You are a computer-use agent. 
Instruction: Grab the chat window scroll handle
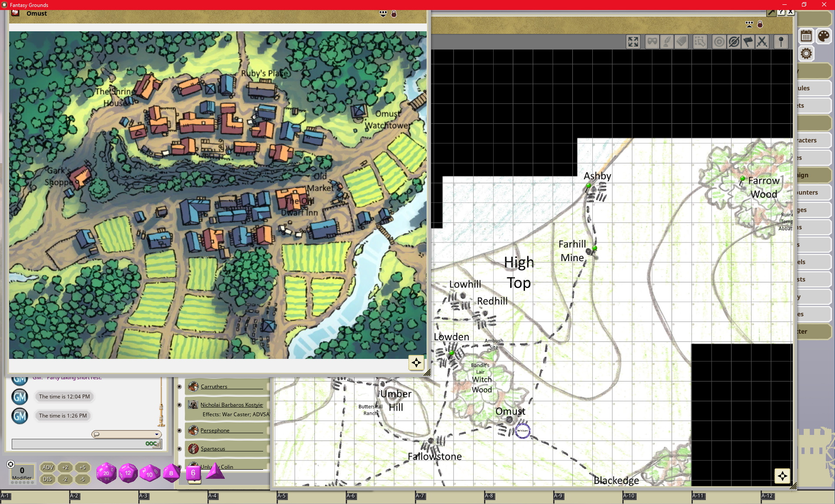[x=161, y=415]
